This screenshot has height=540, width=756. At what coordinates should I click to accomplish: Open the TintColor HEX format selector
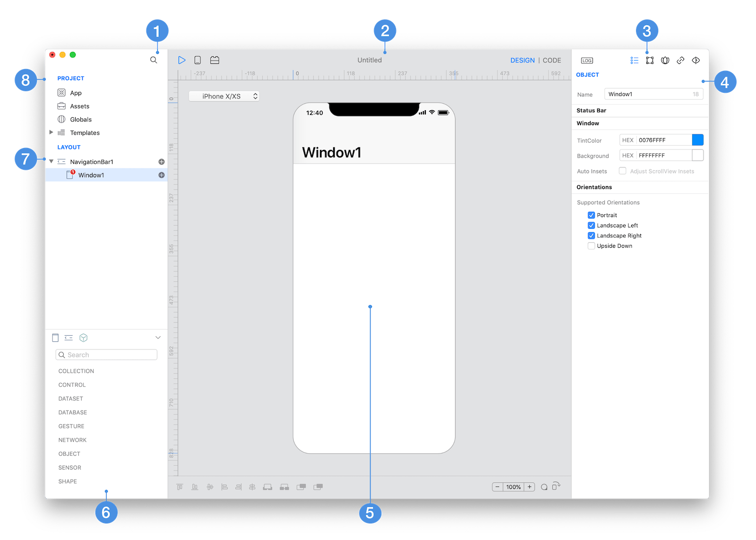[x=628, y=140]
